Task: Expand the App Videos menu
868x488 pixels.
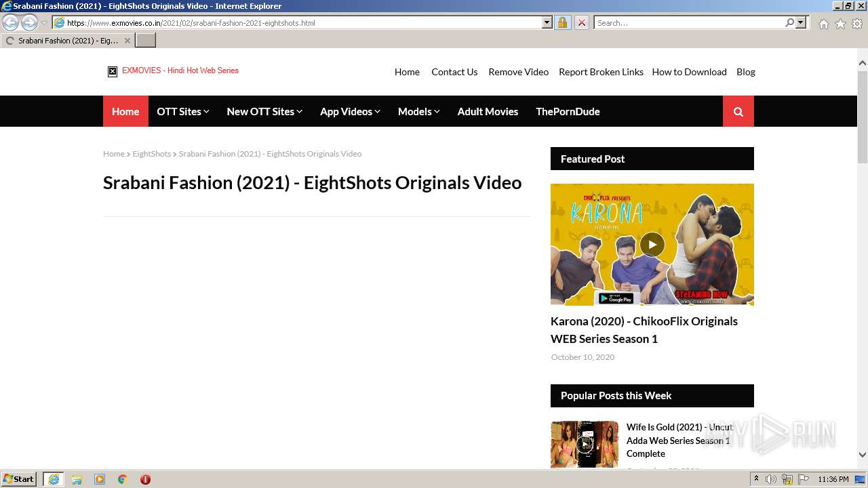Action: pos(350,111)
